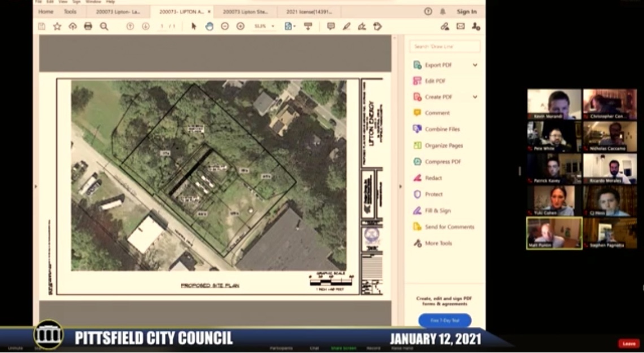Select the Hand pan tool
644x353 pixels.
coord(210,26)
